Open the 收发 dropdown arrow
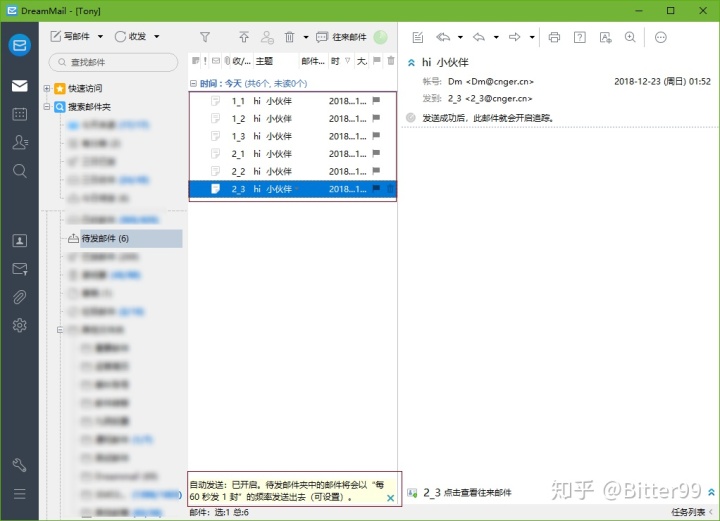The height and width of the screenshot is (521, 720). tap(156, 36)
